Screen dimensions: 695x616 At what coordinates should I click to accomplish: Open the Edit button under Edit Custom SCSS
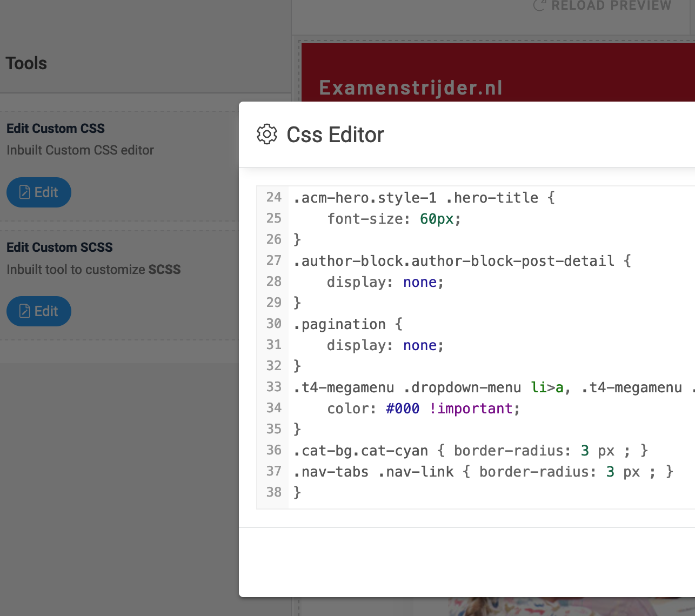pos(39,311)
